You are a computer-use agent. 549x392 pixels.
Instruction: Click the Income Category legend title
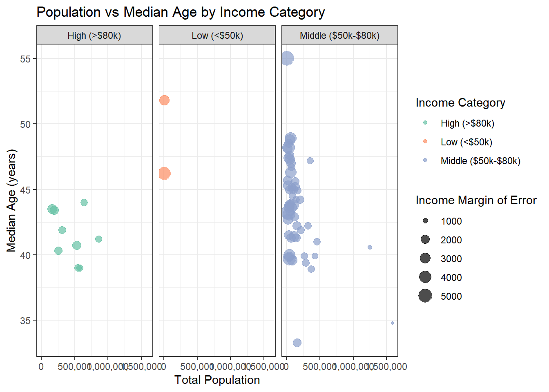460,103
